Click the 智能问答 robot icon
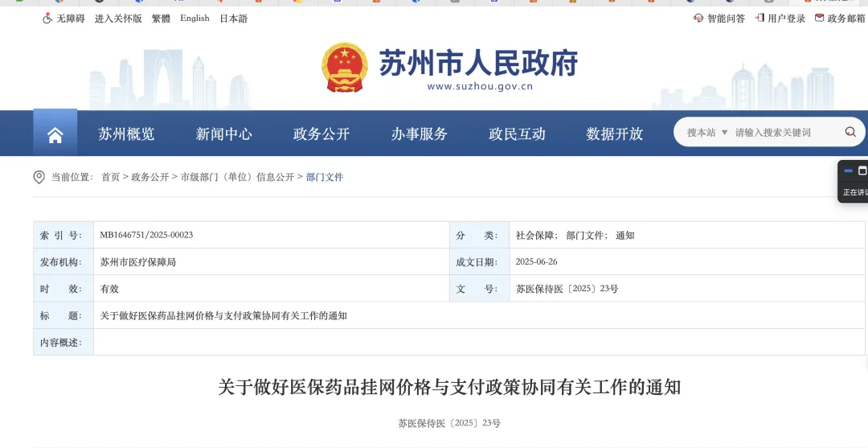 (x=698, y=18)
